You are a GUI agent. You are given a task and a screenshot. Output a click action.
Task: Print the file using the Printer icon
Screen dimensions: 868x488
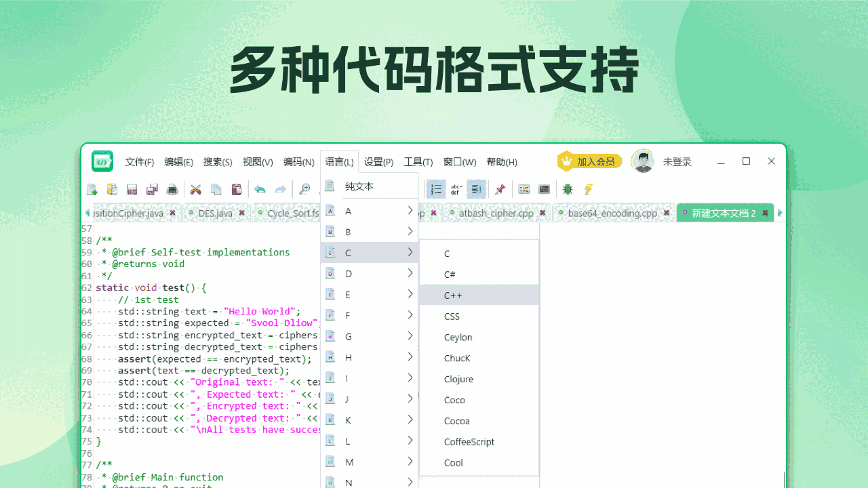172,189
